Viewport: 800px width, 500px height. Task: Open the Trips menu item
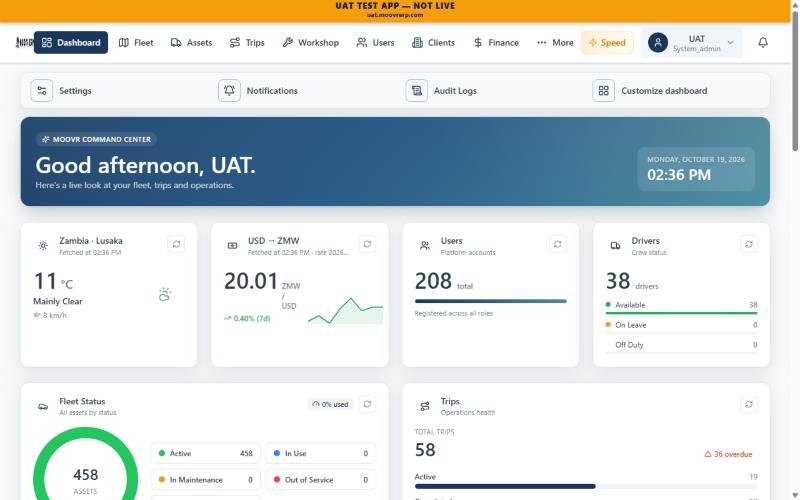247,42
